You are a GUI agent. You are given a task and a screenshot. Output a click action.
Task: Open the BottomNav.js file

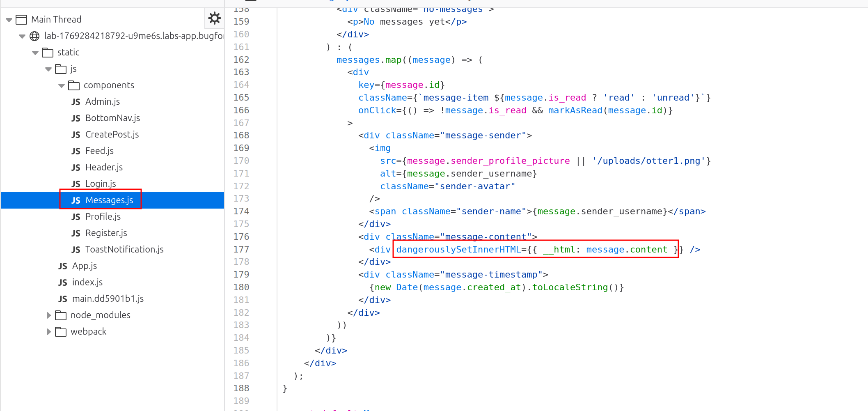click(112, 118)
